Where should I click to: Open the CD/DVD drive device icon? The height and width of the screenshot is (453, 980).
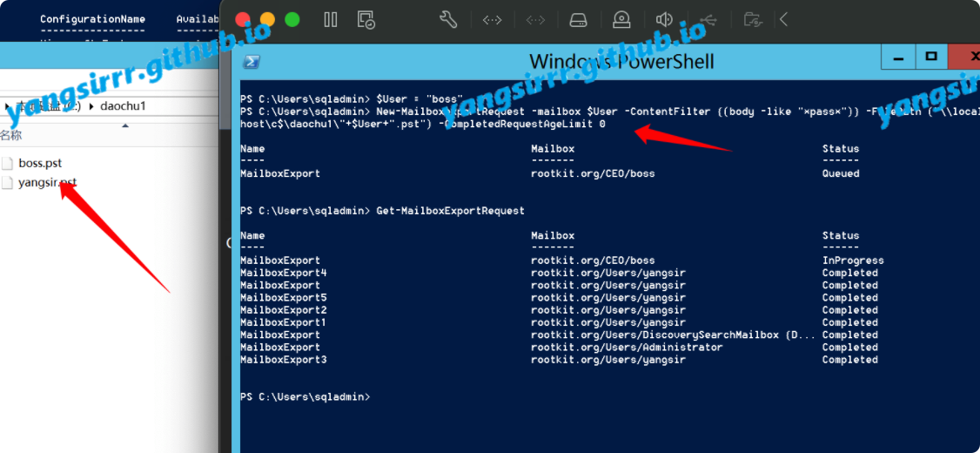tap(621, 20)
